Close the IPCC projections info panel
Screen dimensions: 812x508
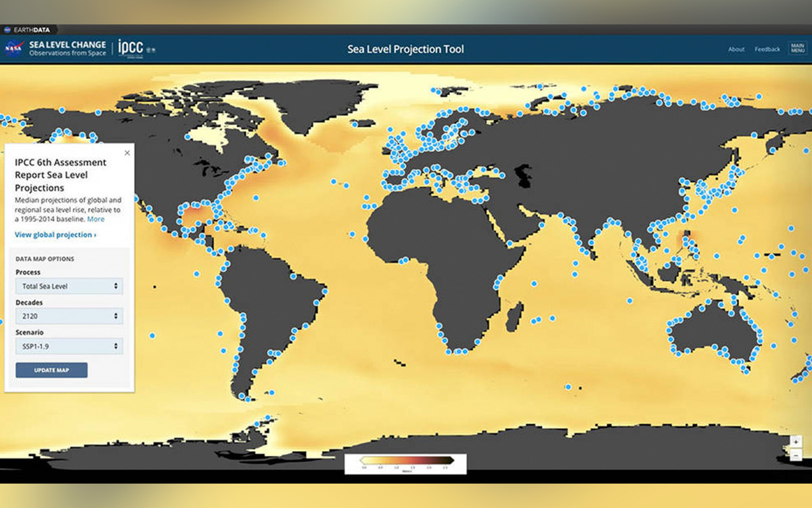tap(127, 153)
